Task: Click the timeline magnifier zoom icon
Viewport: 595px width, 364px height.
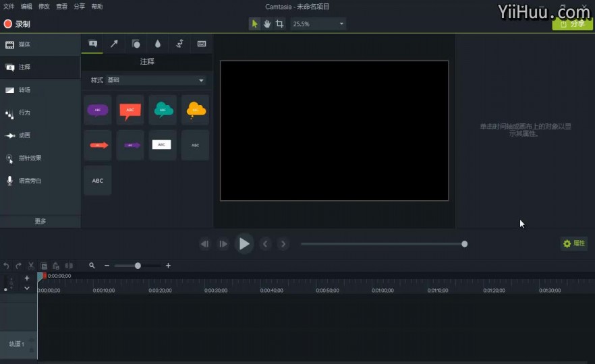Action: [92, 266]
